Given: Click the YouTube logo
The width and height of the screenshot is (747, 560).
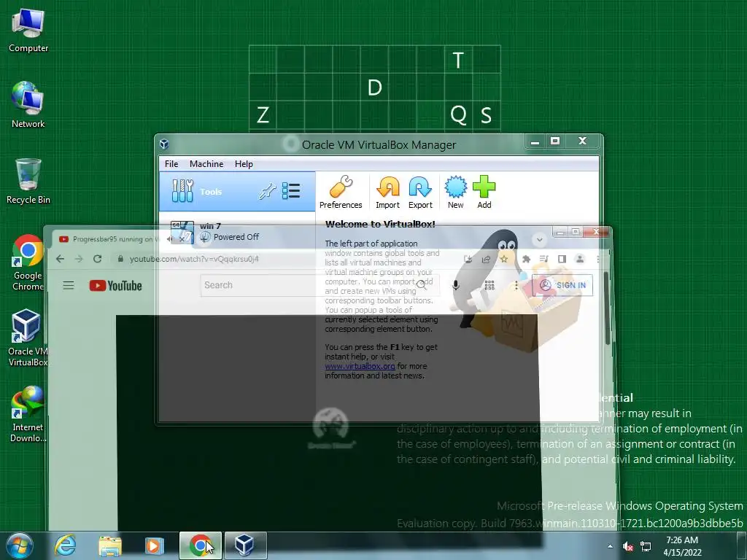Looking at the screenshot, I should pyautogui.click(x=116, y=285).
